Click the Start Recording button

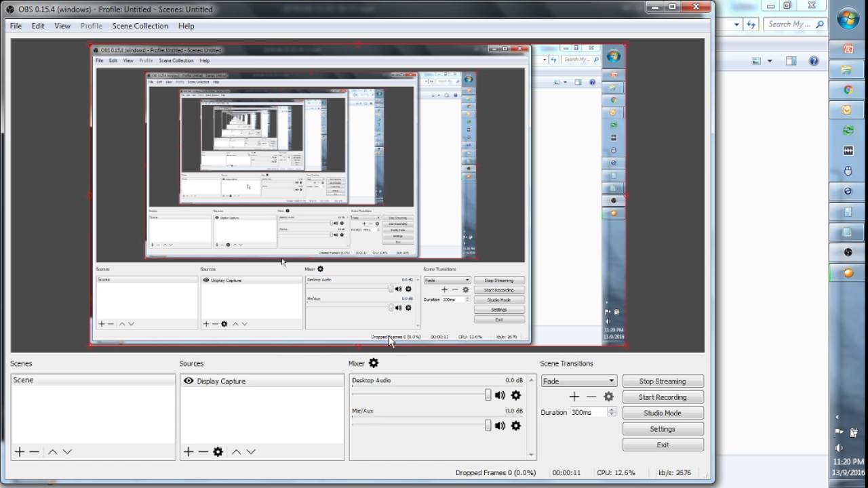pyautogui.click(x=663, y=397)
